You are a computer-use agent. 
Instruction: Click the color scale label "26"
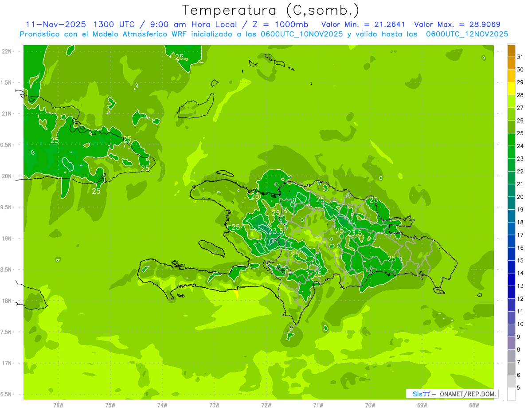coord(520,121)
